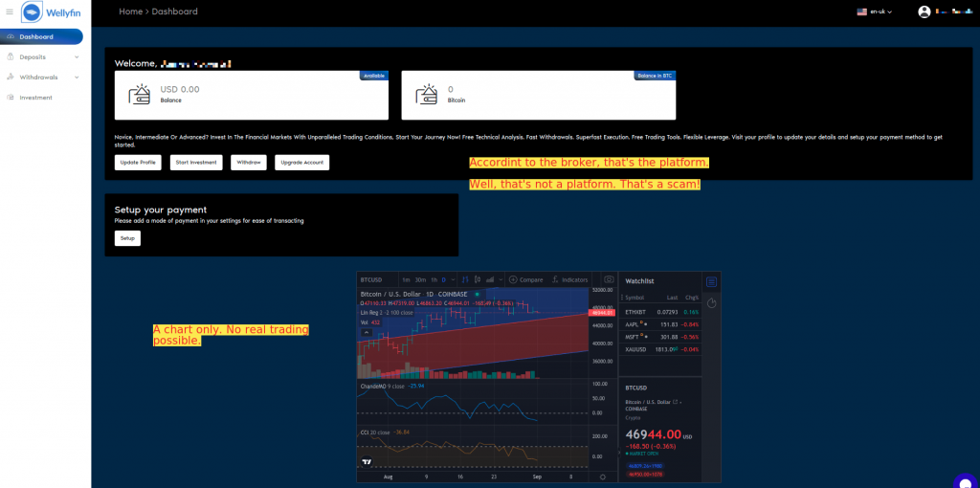Click the USD balance wallet icon

point(140,95)
